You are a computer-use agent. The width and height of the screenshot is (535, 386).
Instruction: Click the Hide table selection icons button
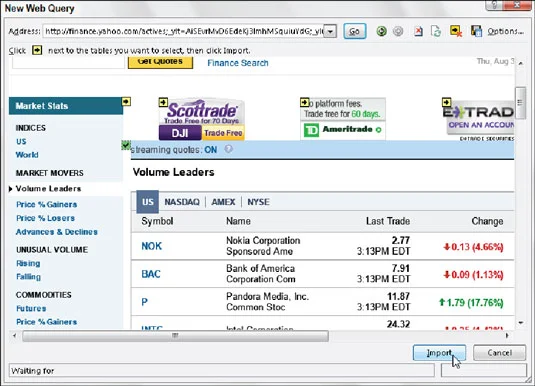coord(456,31)
